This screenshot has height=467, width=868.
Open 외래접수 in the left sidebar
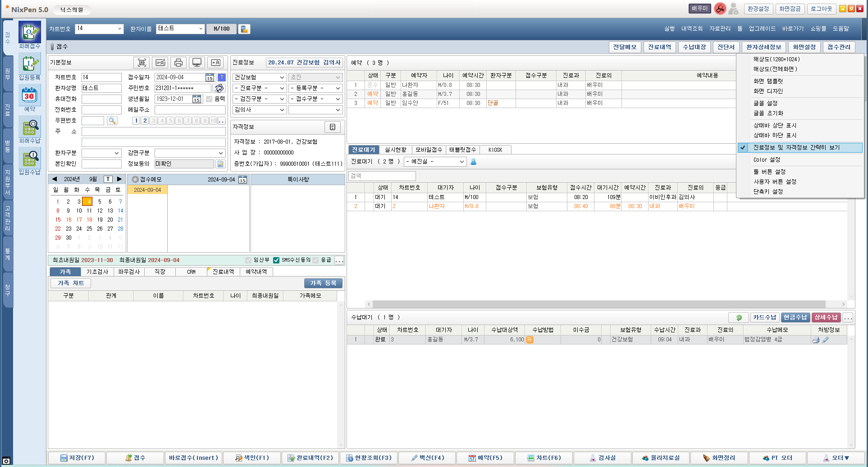[x=29, y=35]
